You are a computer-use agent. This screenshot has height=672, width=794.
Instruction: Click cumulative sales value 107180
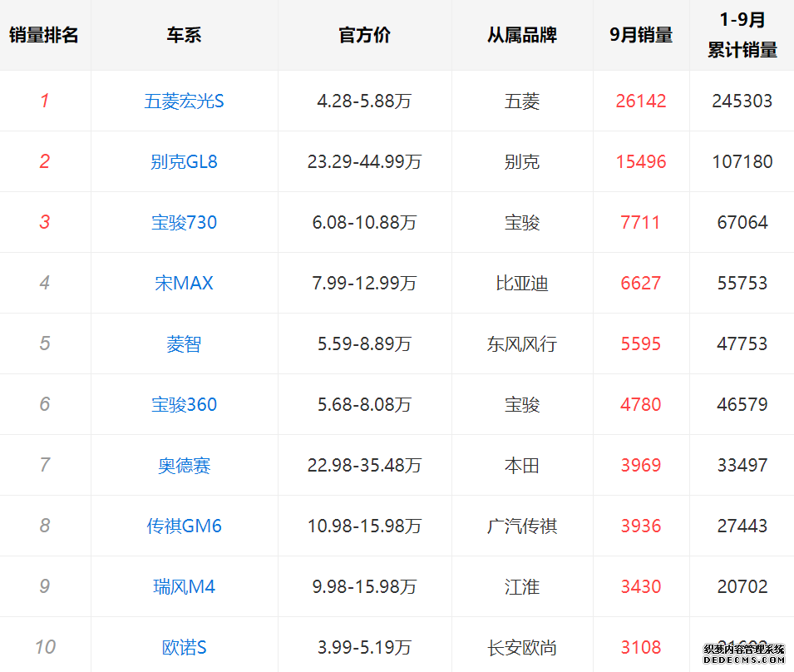pyautogui.click(x=742, y=162)
